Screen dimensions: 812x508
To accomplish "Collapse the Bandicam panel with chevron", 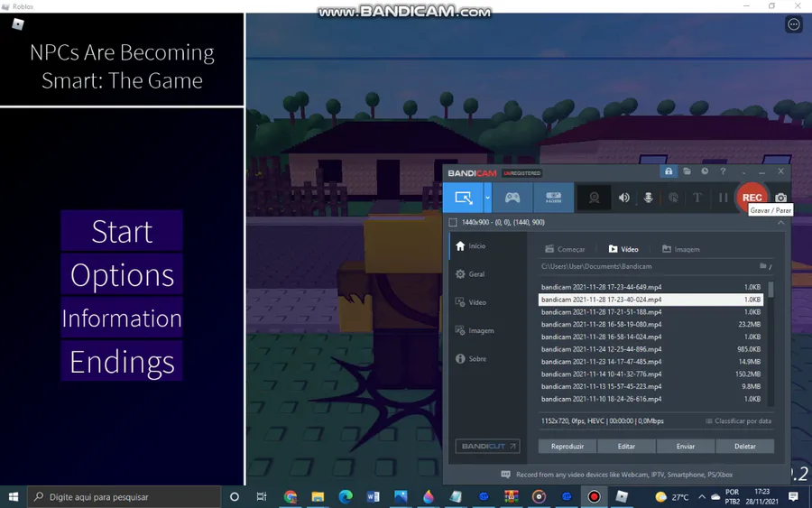I will coord(781,222).
